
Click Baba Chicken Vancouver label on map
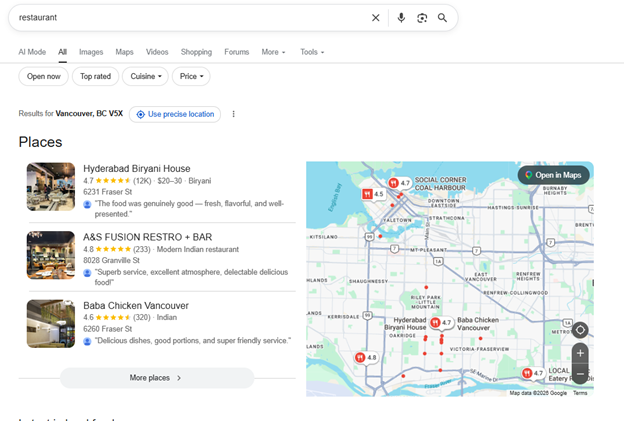478,324
